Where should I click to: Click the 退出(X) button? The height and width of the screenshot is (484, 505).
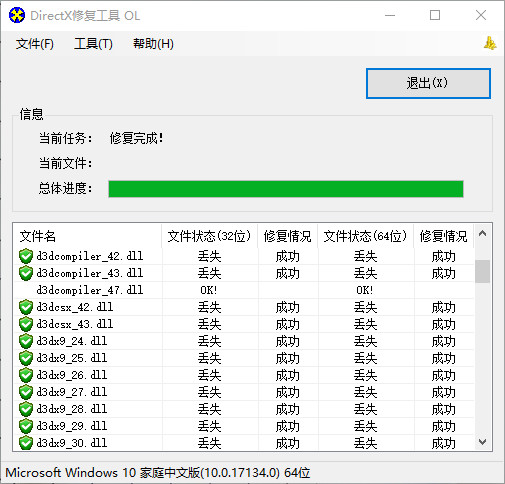(428, 83)
